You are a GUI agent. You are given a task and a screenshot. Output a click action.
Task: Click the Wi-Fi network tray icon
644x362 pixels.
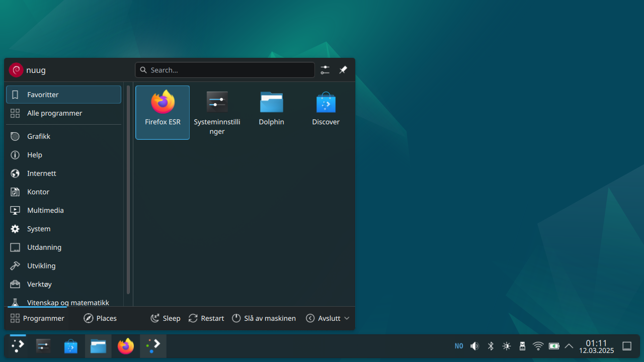click(538, 346)
